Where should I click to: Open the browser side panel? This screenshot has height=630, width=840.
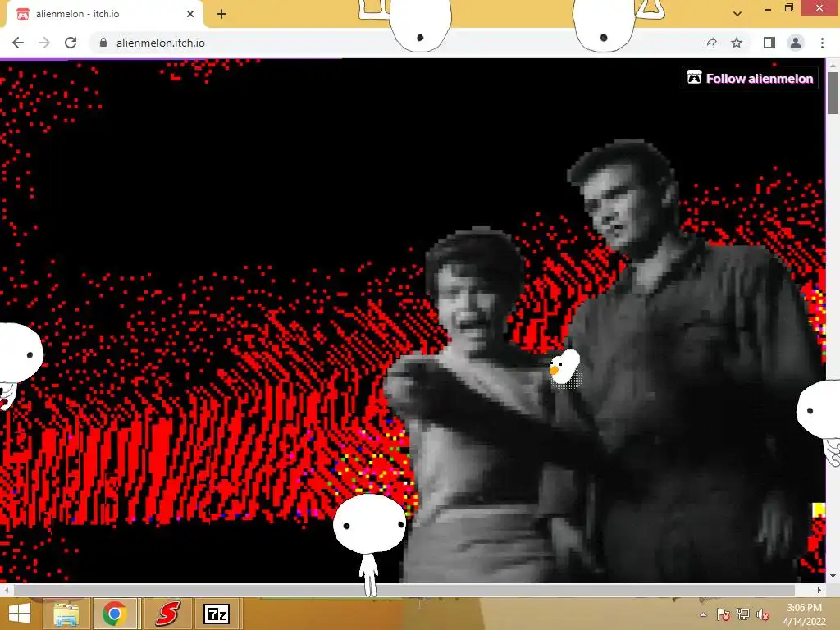coord(769,43)
